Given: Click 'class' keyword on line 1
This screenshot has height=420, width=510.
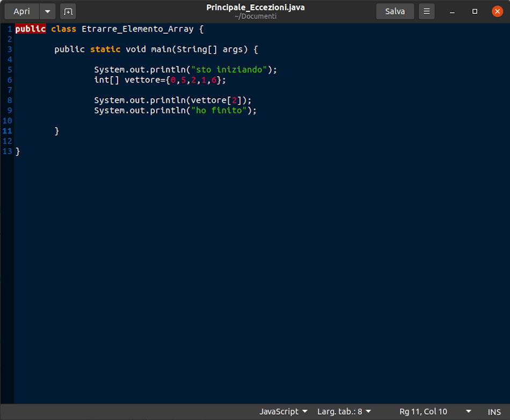Looking at the screenshot, I should 63,29.
